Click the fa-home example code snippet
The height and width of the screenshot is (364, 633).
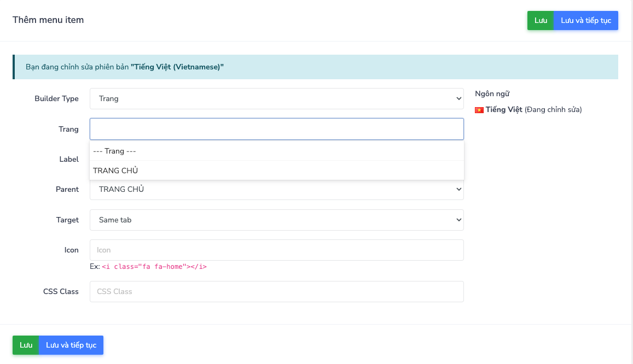[x=154, y=267]
